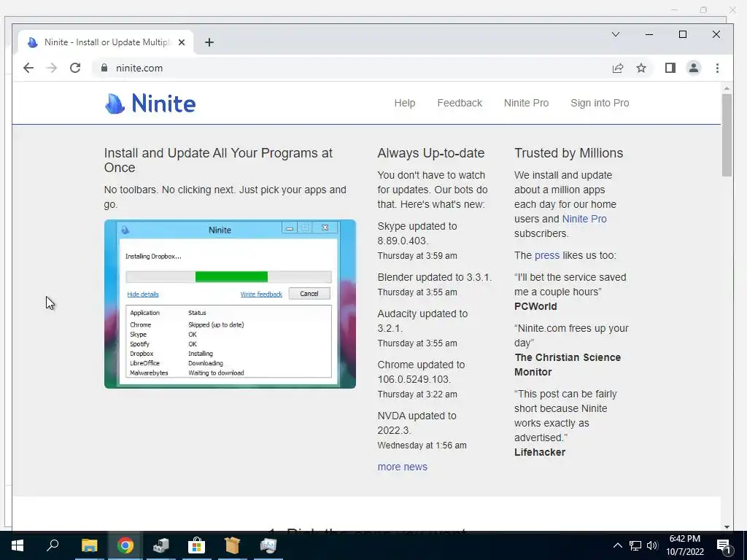This screenshot has width=747, height=560.
Task: Click the scrollbar up arrow
Action: tap(727, 88)
